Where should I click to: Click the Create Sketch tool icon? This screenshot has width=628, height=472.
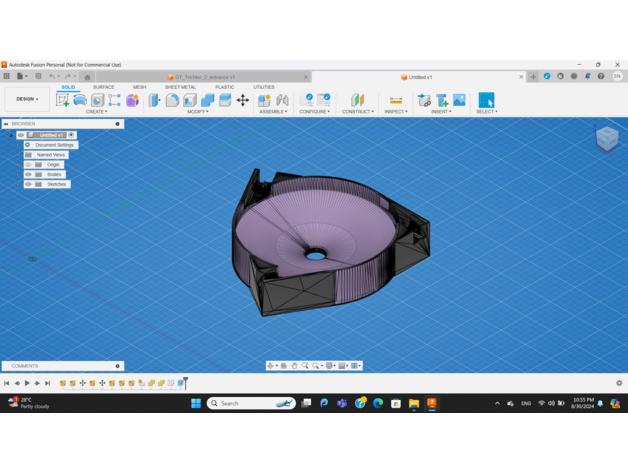62,100
